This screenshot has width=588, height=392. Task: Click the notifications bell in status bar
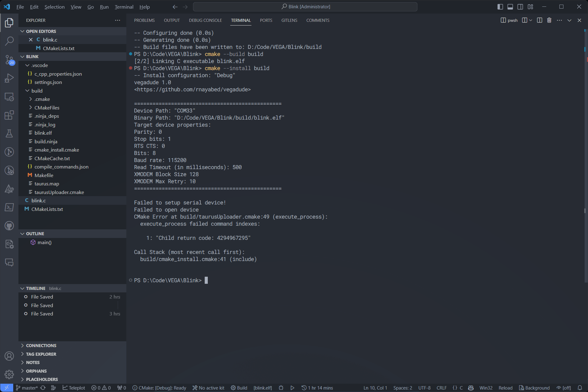point(580,388)
